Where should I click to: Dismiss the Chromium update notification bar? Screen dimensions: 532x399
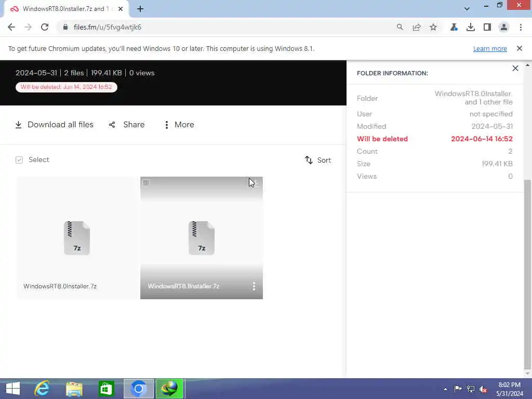click(x=520, y=48)
